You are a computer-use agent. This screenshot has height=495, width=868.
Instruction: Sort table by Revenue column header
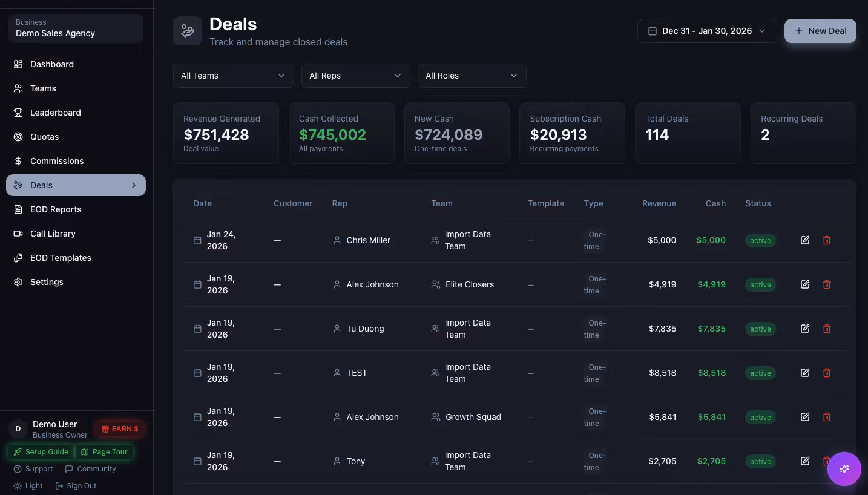tap(659, 203)
